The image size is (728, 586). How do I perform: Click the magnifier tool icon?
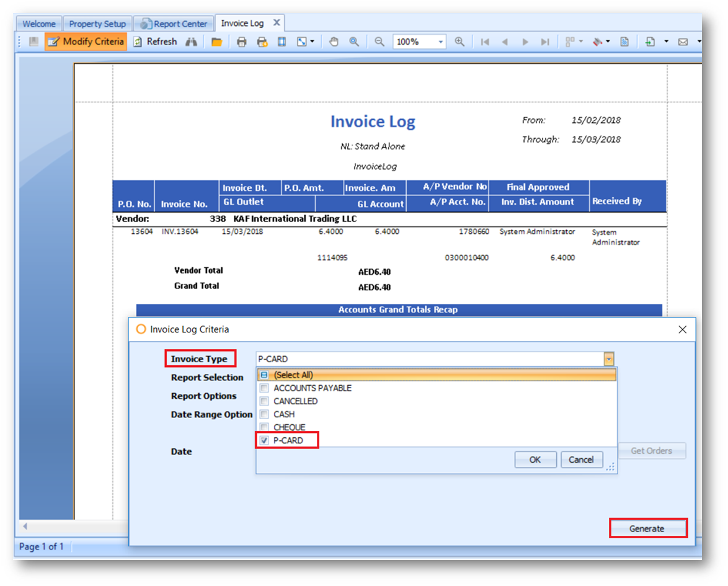(x=353, y=42)
